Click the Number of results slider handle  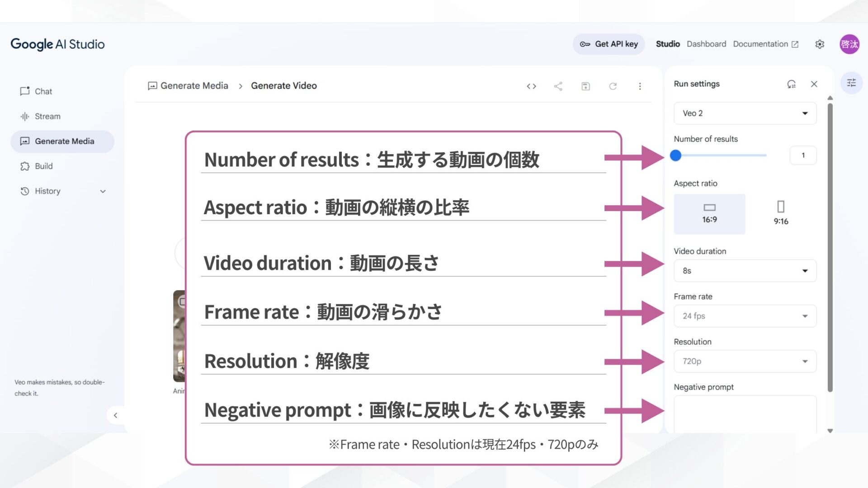(x=675, y=155)
